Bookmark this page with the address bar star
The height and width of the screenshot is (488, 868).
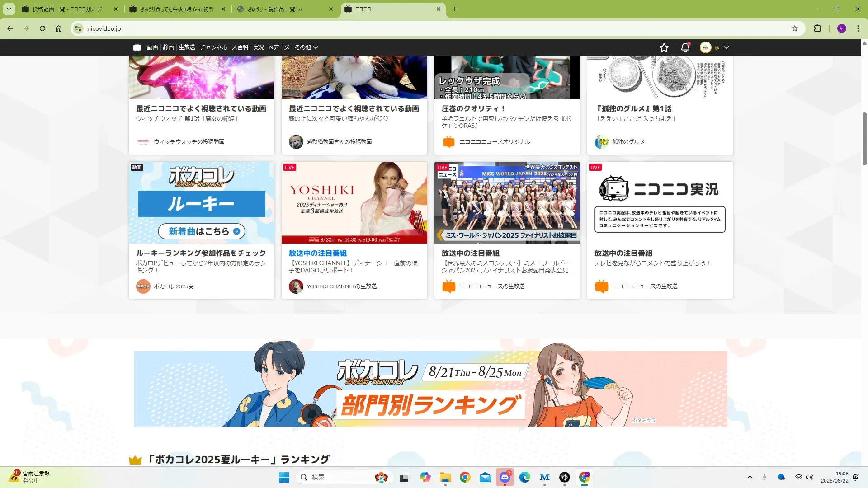[x=795, y=28]
